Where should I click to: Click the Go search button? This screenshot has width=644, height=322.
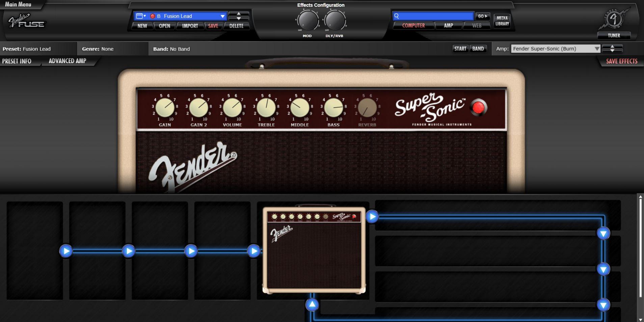click(483, 16)
